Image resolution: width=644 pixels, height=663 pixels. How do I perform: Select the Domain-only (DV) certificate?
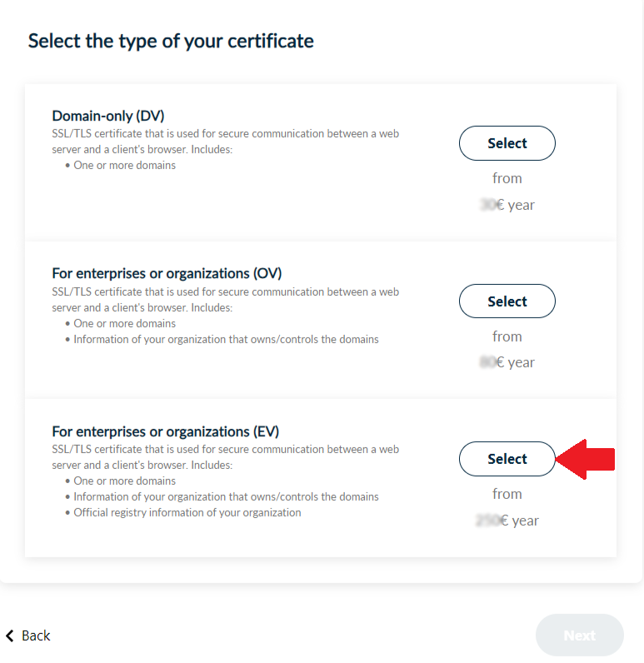507,143
